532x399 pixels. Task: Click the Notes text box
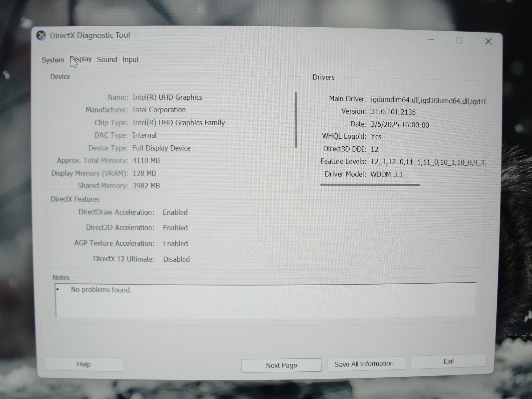(266, 300)
